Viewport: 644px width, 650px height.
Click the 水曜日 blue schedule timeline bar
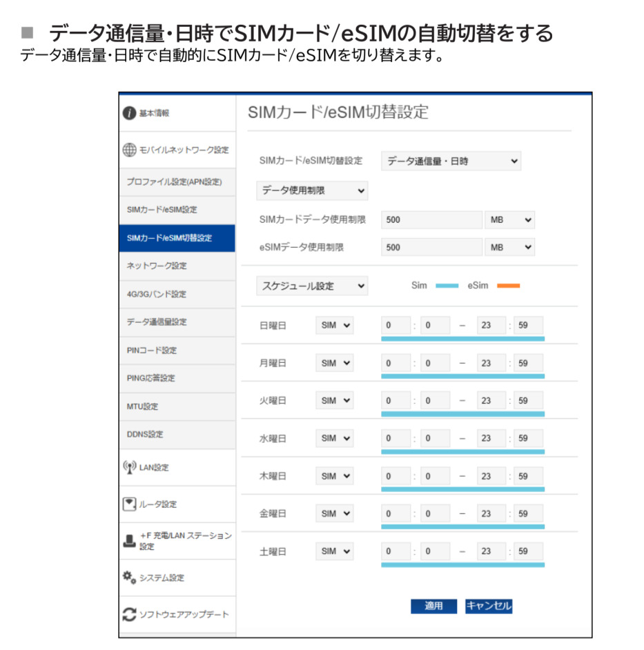[462, 451]
